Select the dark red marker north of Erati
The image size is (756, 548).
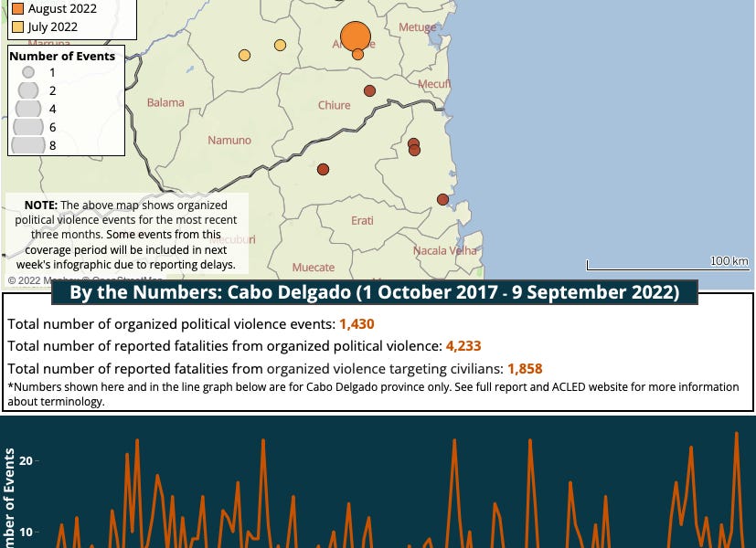[323, 169]
